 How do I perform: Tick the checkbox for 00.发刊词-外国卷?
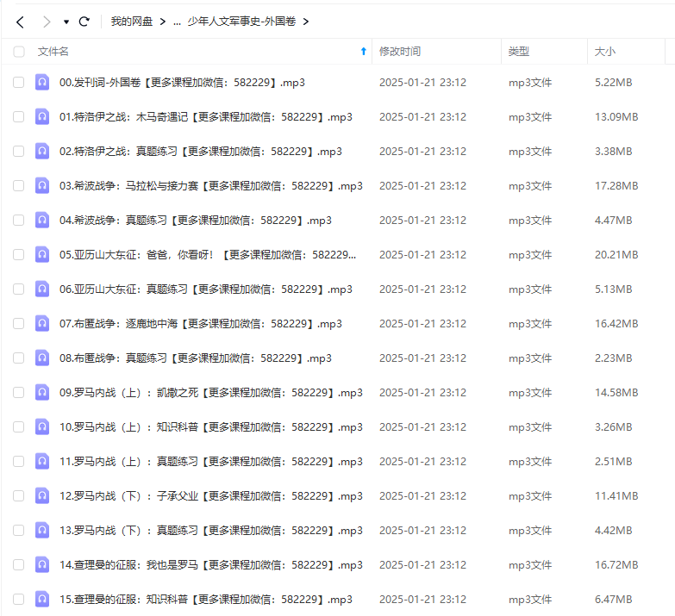18,82
